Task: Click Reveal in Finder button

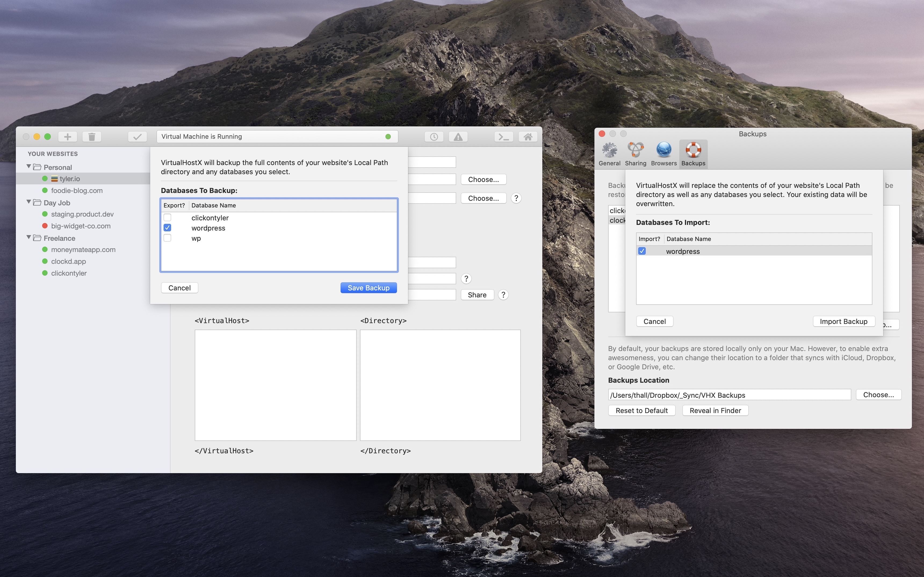Action: click(715, 410)
